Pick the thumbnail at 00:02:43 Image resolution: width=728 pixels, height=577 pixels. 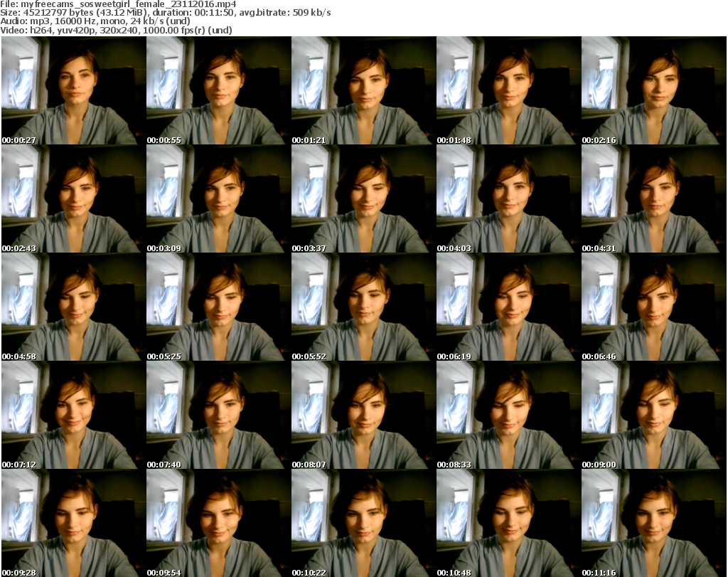pyautogui.click(x=73, y=198)
